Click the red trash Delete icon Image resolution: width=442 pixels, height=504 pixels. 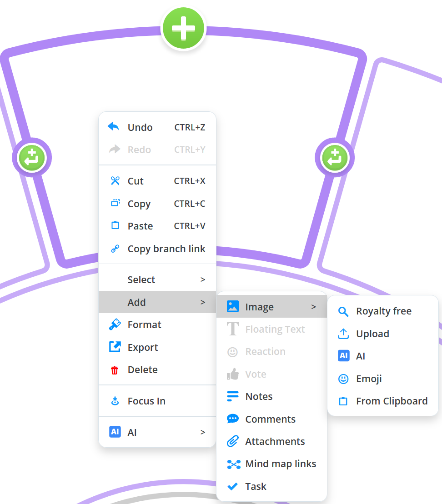coord(115,370)
